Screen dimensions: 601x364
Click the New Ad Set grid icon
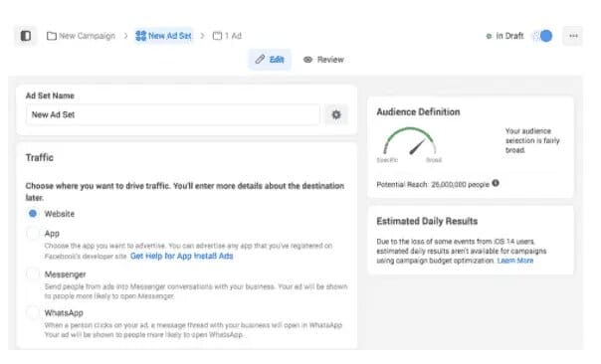coord(140,36)
